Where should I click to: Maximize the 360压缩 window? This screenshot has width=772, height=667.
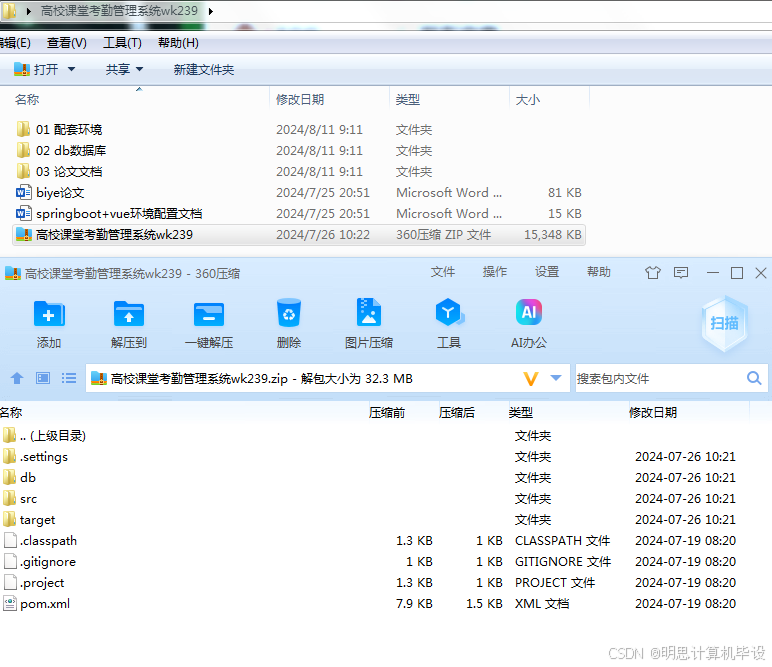(737, 272)
